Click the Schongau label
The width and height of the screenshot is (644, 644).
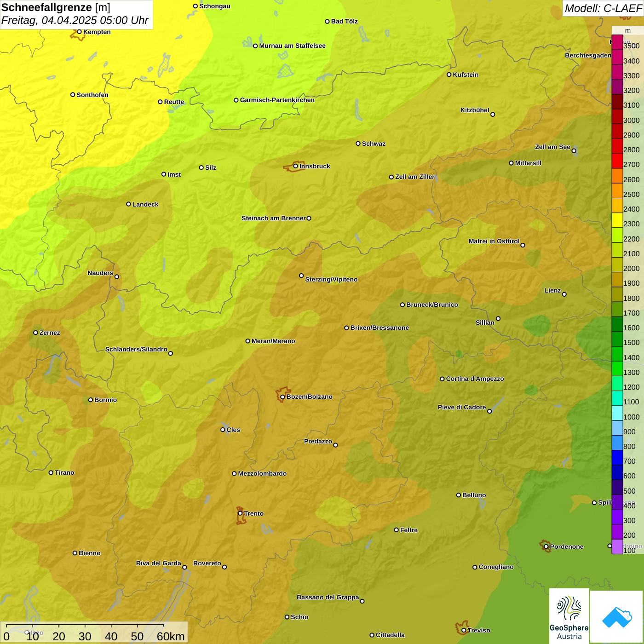click(x=214, y=6)
